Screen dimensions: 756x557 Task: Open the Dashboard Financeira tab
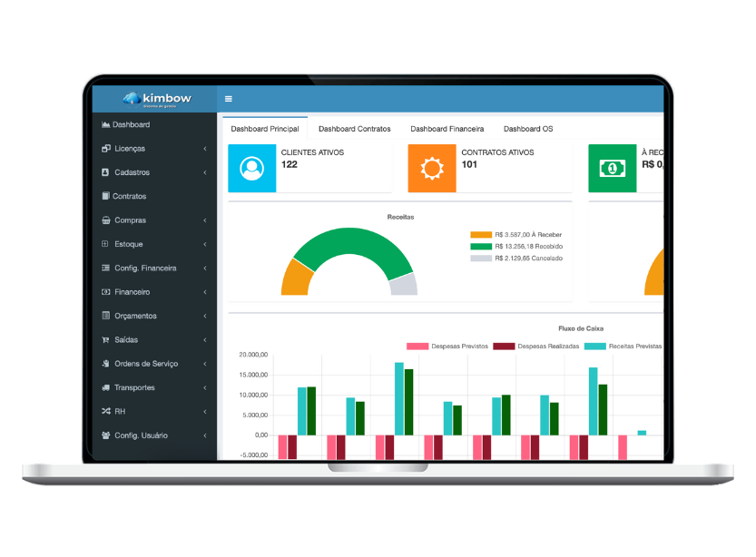tap(447, 129)
